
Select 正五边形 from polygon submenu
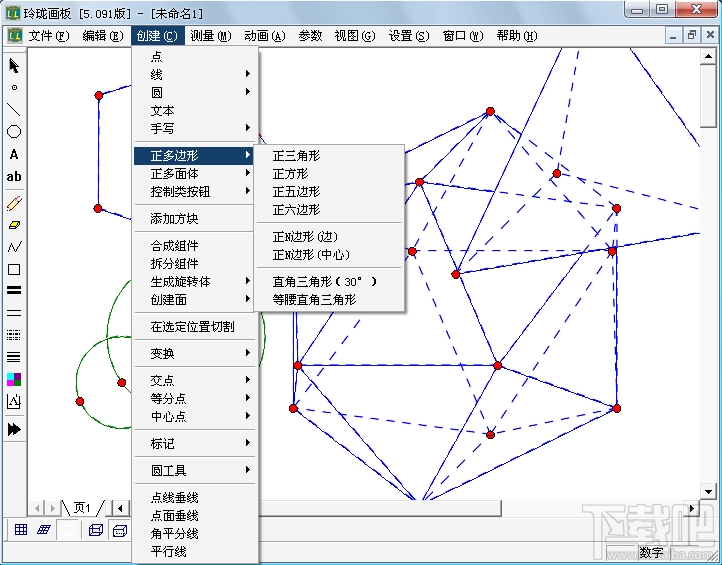click(329, 192)
